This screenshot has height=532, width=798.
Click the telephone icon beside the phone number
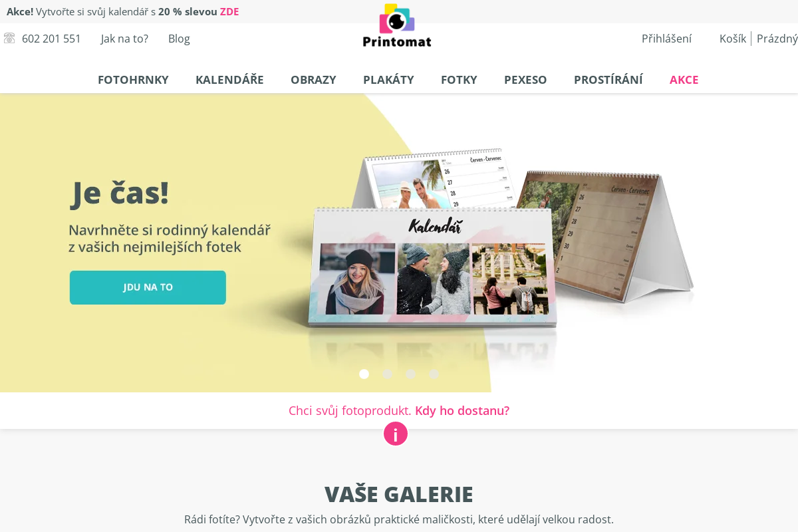[9, 39]
